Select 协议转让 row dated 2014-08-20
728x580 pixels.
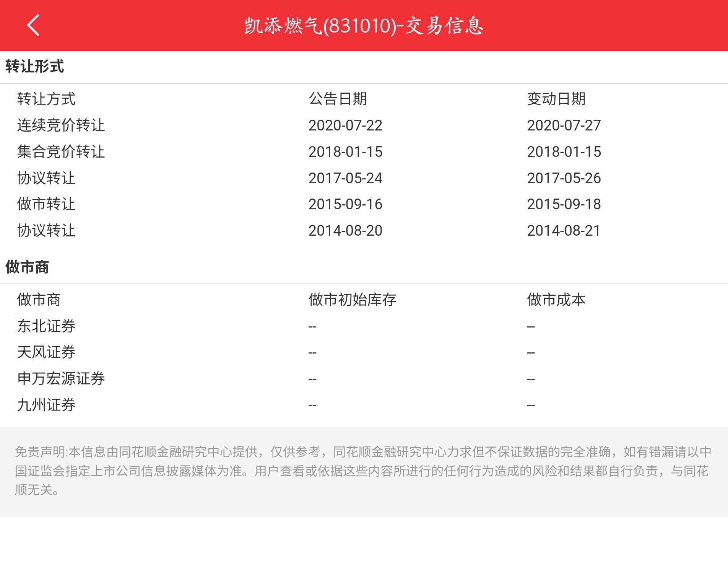[x=46, y=230]
